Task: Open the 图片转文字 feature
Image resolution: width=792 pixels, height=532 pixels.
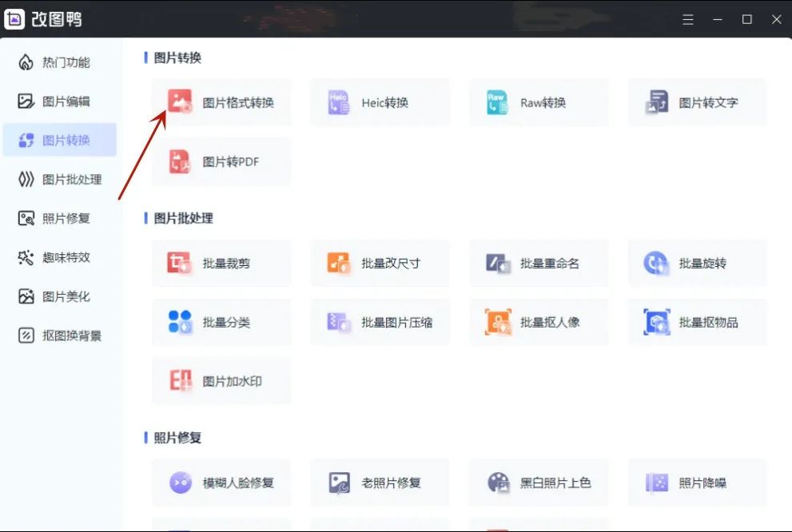Action: [696, 102]
